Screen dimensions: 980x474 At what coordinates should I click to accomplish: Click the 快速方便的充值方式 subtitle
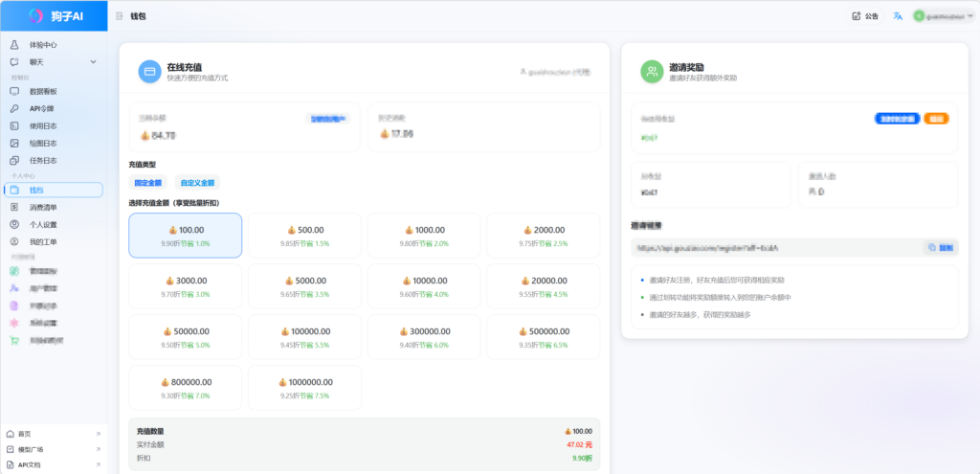click(197, 79)
